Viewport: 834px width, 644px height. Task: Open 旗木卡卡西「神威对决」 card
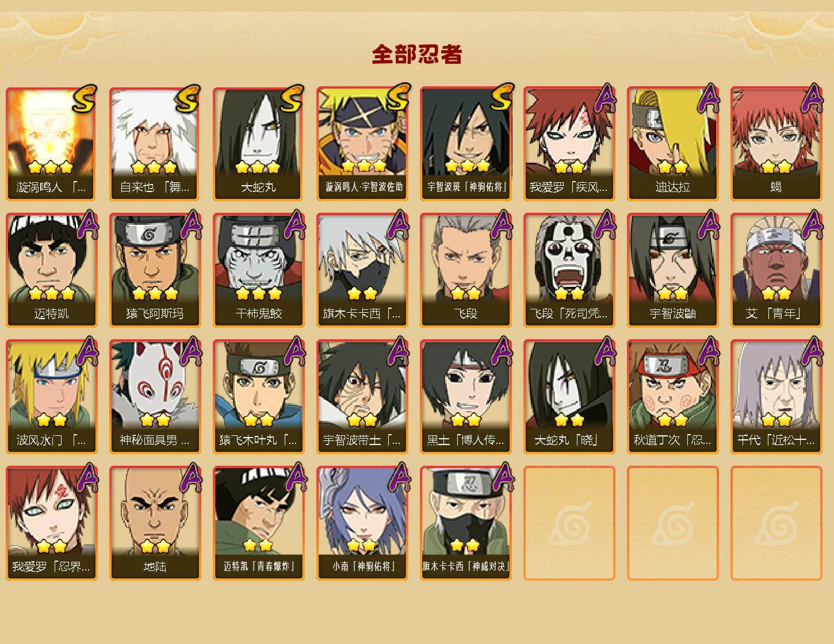pyautogui.click(x=465, y=523)
